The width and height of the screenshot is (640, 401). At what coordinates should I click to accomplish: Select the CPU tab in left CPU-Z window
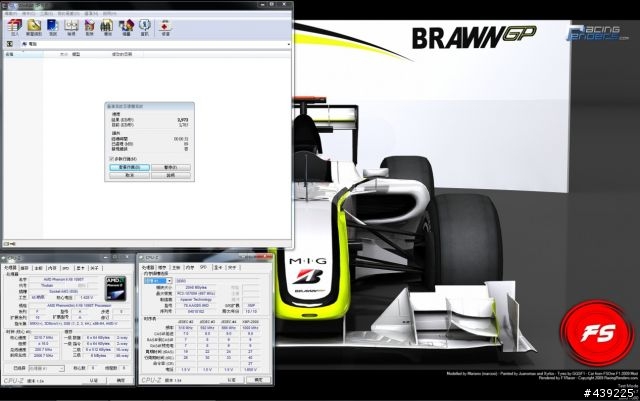[x=10, y=268]
